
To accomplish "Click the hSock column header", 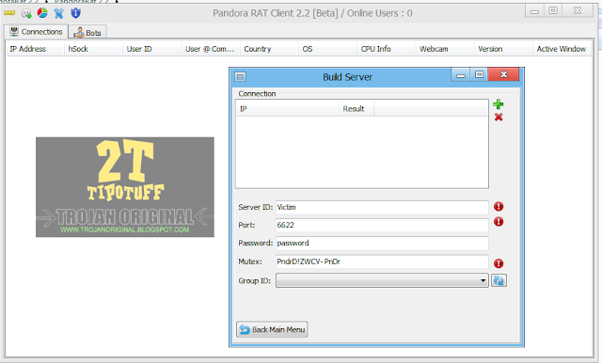I will pyautogui.click(x=93, y=49).
